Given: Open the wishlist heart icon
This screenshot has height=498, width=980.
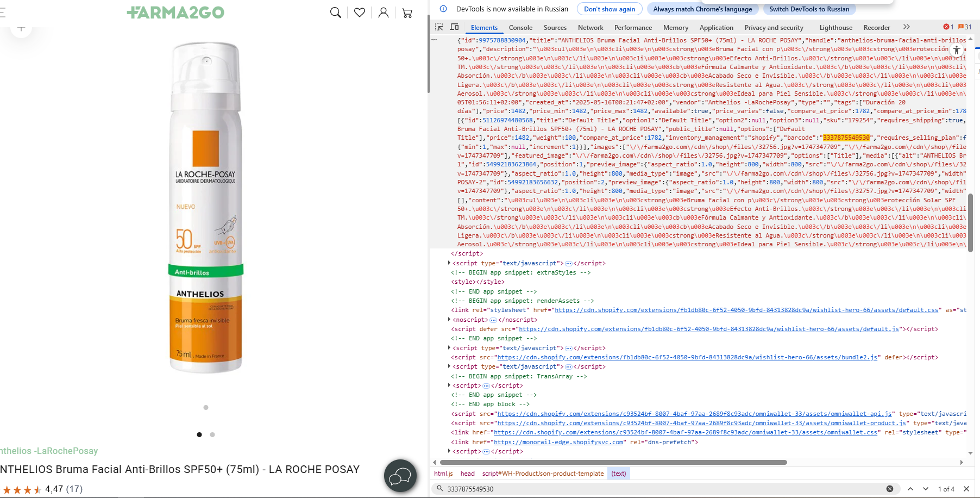Looking at the screenshot, I should tap(360, 13).
